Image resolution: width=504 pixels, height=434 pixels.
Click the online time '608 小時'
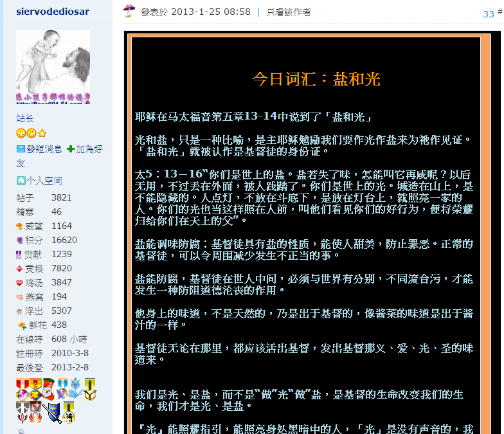pos(69,339)
